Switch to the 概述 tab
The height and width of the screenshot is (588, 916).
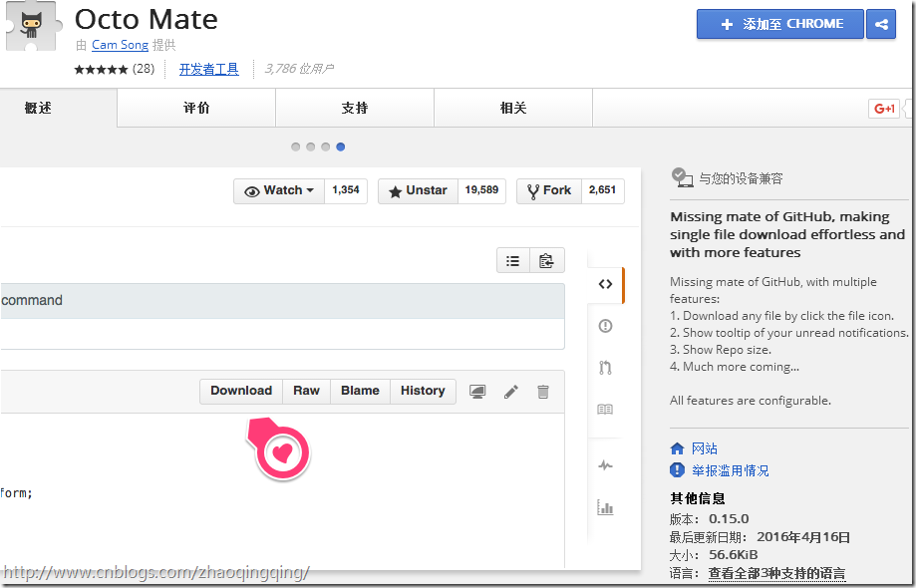59,108
